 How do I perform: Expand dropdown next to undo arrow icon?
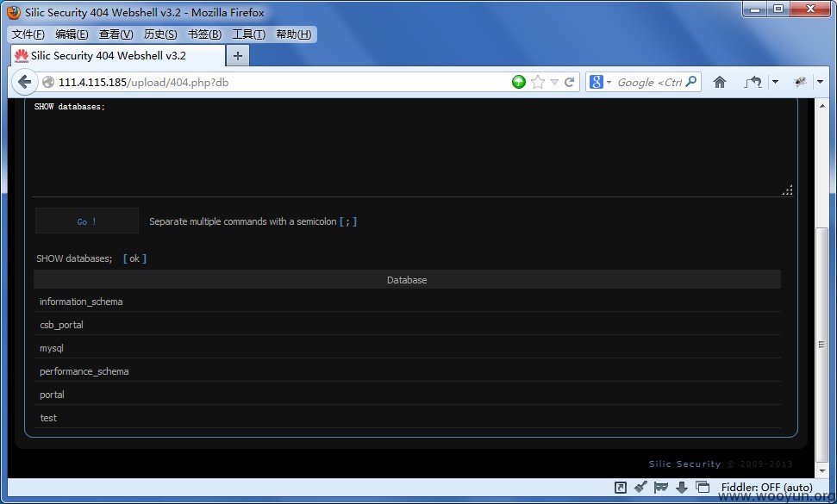[775, 82]
